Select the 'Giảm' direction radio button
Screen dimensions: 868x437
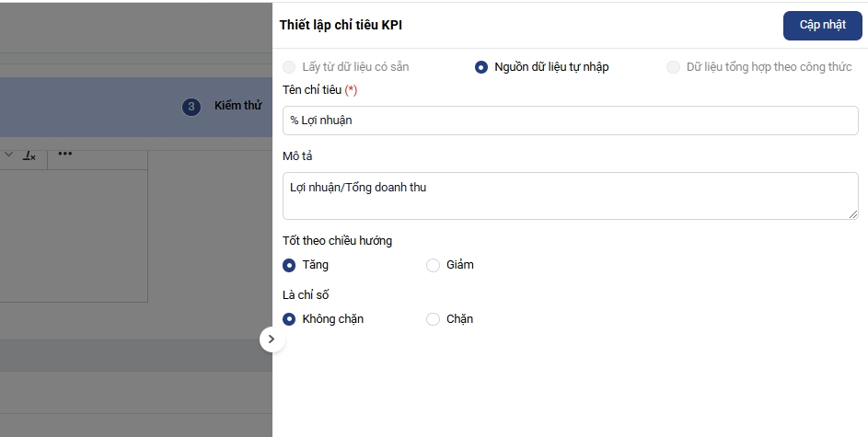point(434,265)
